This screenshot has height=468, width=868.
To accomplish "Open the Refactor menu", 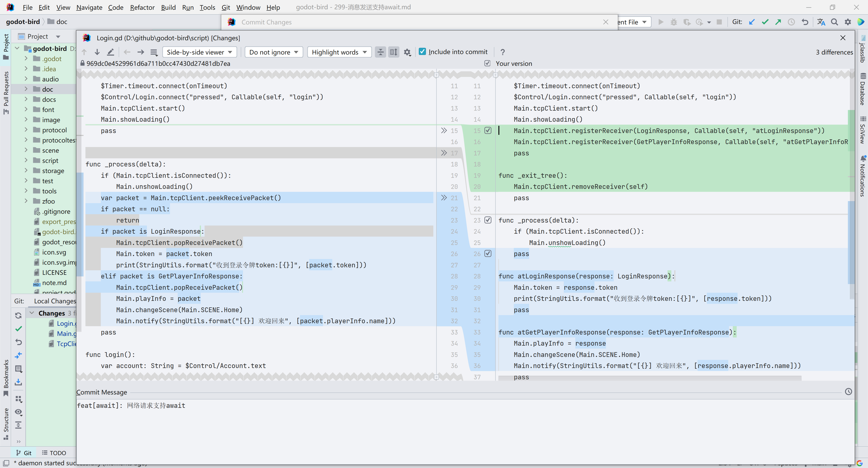I will pos(142,7).
